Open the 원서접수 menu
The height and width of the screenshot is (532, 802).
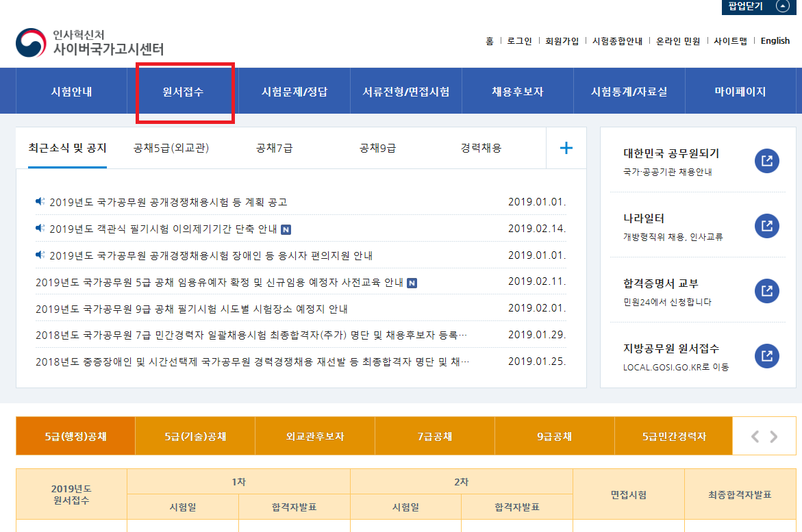(x=183, y=92)
